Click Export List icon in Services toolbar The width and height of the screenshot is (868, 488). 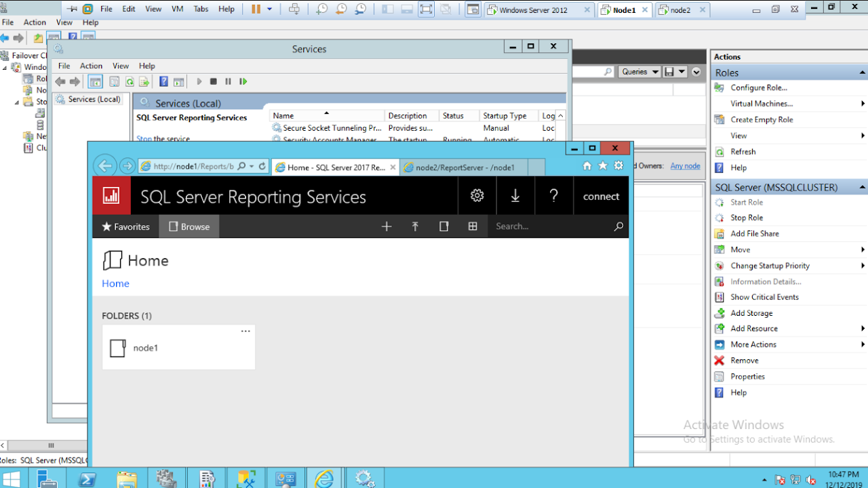pos(144,81)
